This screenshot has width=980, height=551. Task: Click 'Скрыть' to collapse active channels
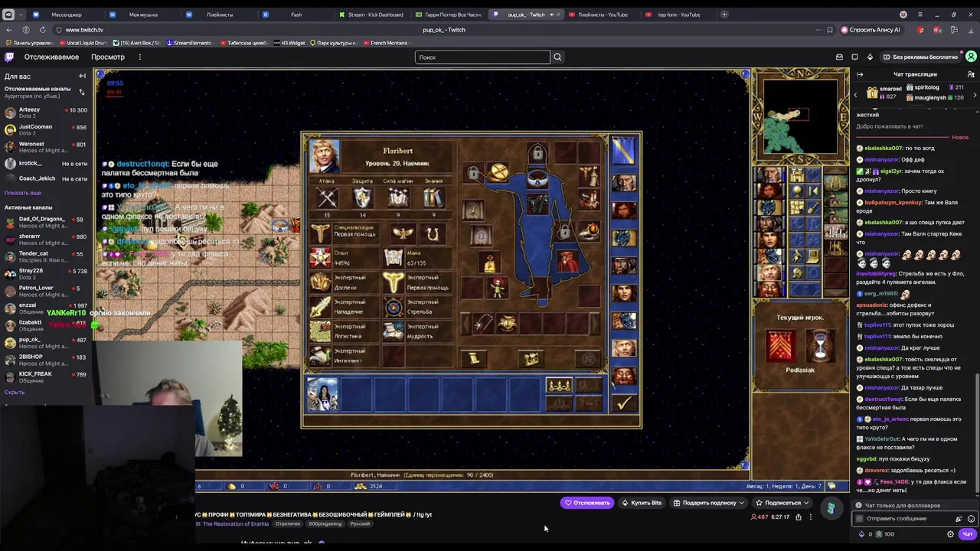(15, 392)
